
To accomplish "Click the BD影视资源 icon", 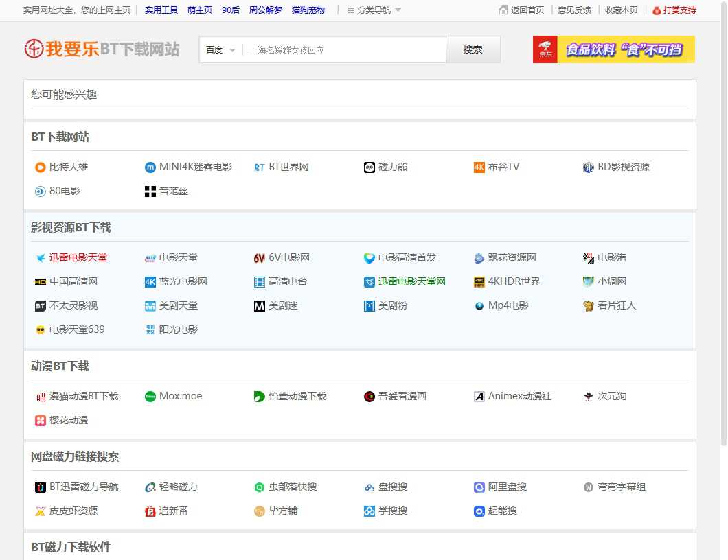I will (x=589, y=167).
